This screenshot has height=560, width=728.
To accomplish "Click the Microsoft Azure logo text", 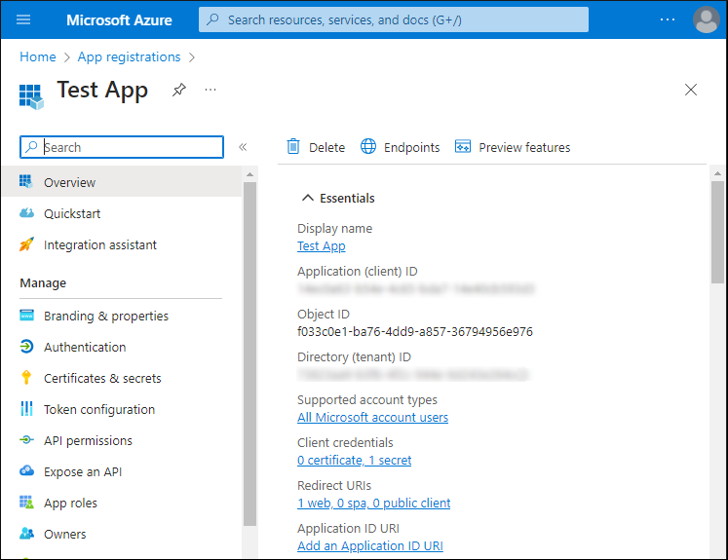I will point(119,19).
